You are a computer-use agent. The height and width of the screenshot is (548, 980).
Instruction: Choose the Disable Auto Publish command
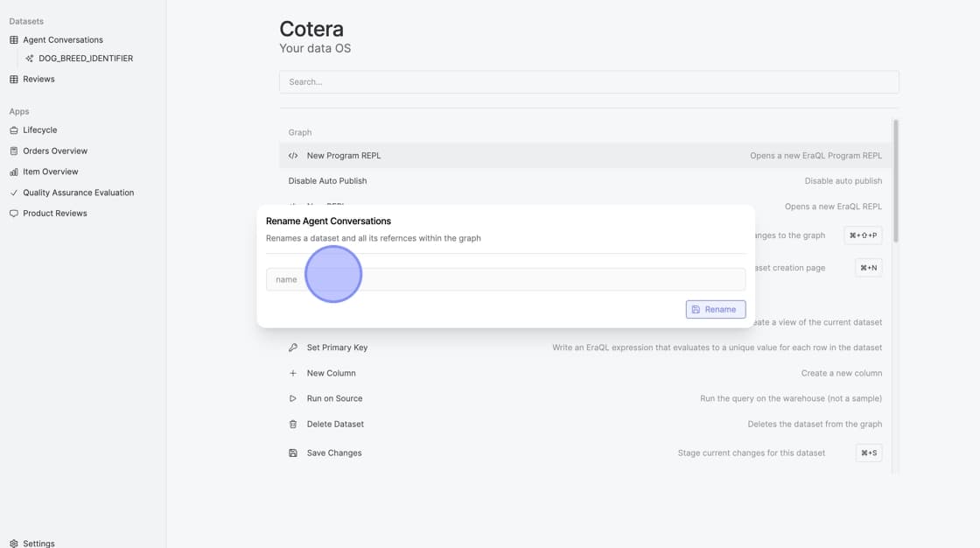tap(327, 181)
